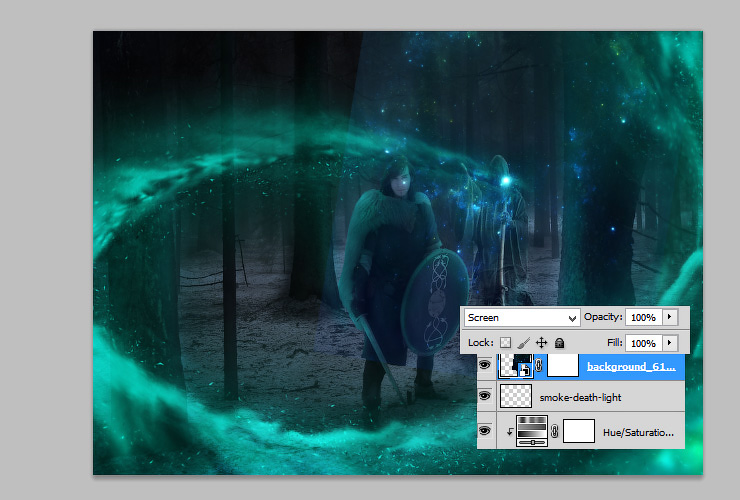Open the Screen blend mode dropdown

[x=521, y=318]
